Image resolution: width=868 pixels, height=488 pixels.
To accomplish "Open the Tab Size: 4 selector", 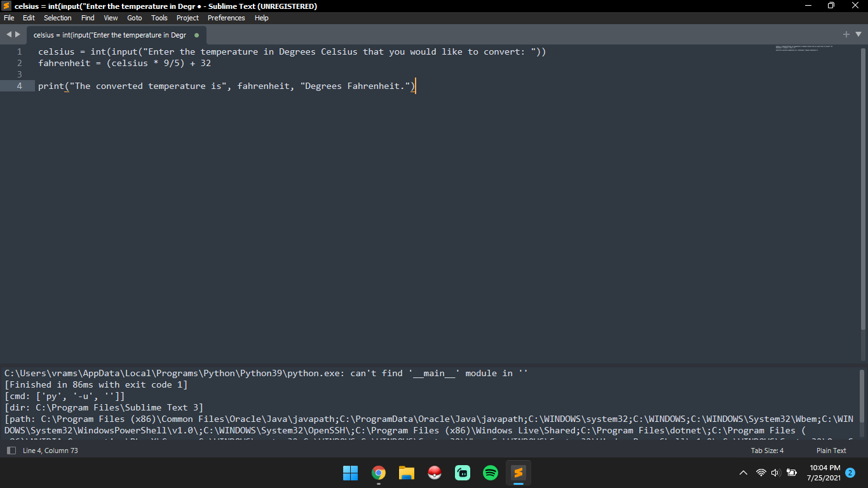I will point(767,451).
